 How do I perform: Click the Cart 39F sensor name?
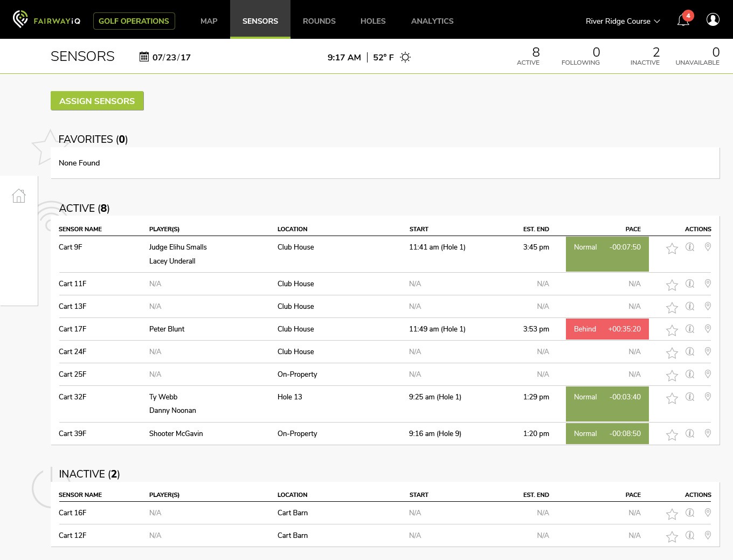point(72,433)
